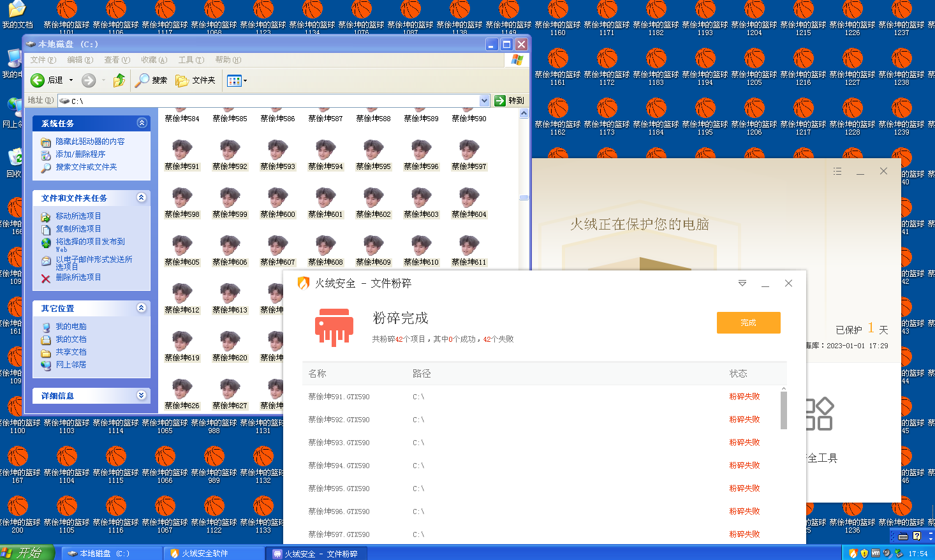The width and height of the screenshot is (935, 560).
Task: Click 复制所选项目 task link
Action: click(x=78, y=229)
